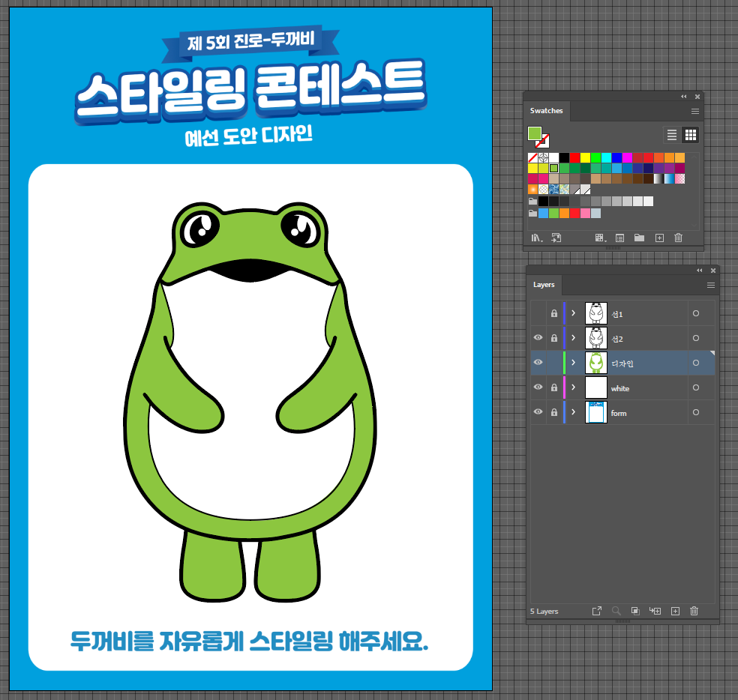Select the Swatches tab
Image resolution: width=738 pixels, height=700 pixels.
[547, 111]
